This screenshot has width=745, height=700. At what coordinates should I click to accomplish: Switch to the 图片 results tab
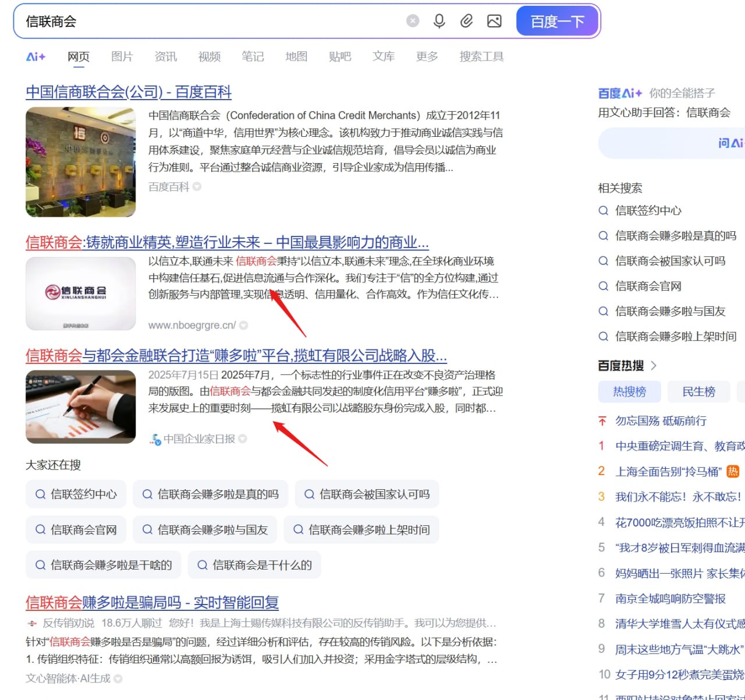(x=122, y=56)
